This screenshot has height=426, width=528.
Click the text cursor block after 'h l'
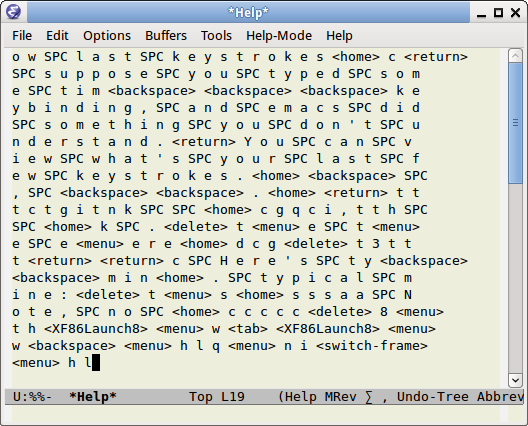click(96, 363)
